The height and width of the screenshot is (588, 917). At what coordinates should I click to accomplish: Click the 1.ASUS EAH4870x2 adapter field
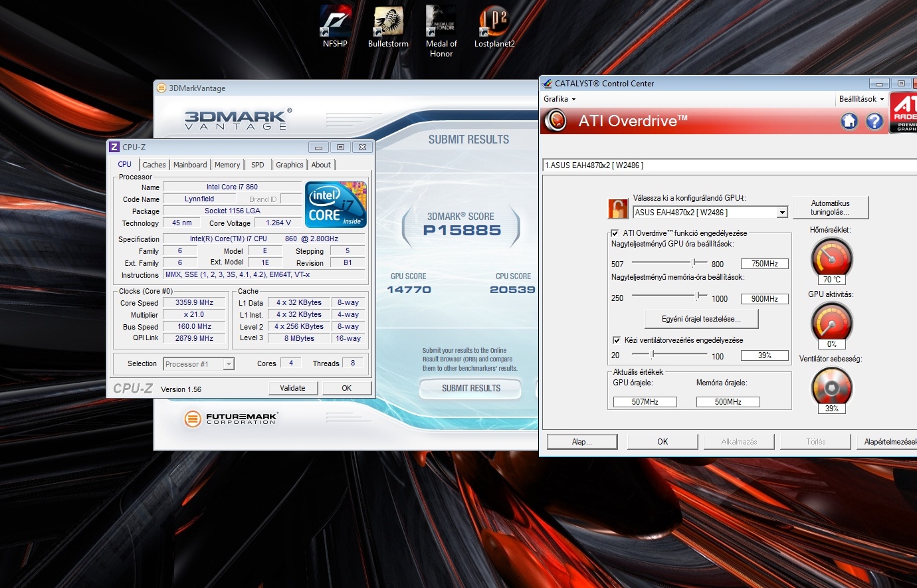pos(730,165)
